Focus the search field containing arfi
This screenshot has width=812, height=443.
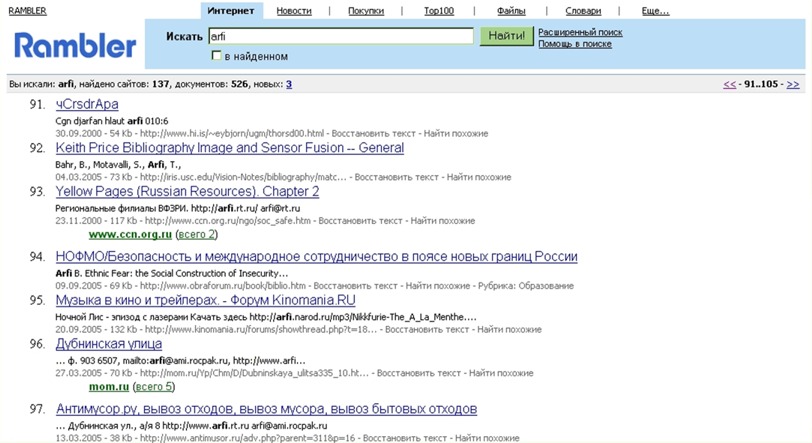341,36
